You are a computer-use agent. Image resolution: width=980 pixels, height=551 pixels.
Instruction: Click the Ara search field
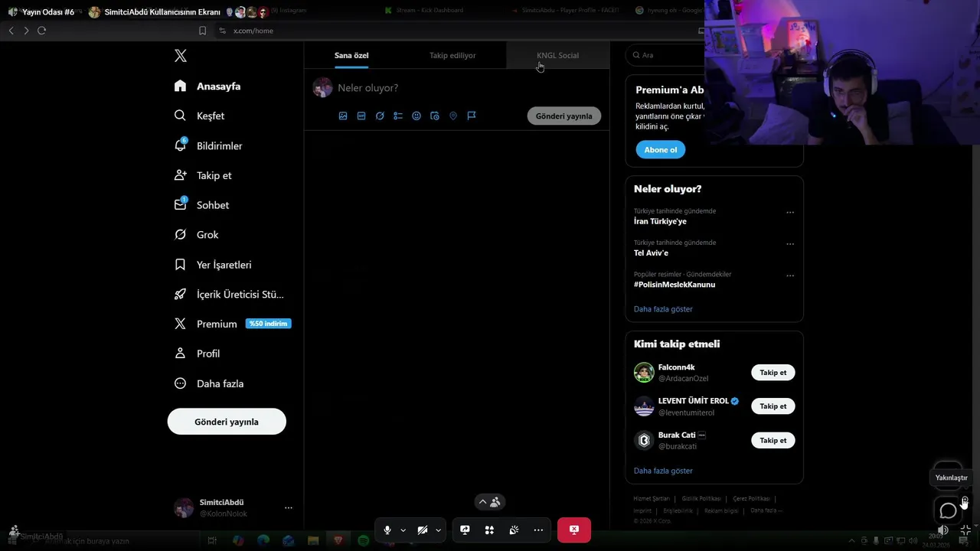665,55
